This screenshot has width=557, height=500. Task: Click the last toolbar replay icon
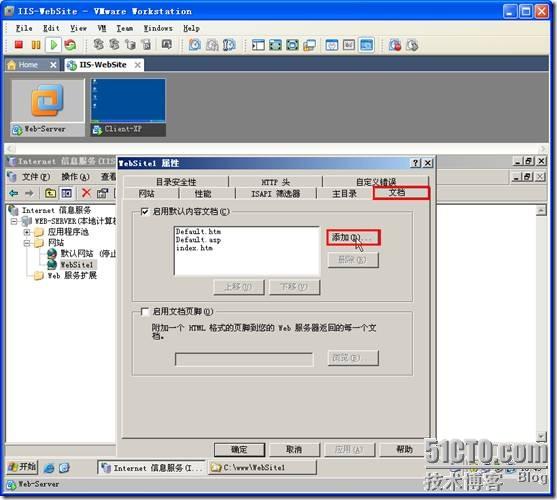[x=412, y=45]
